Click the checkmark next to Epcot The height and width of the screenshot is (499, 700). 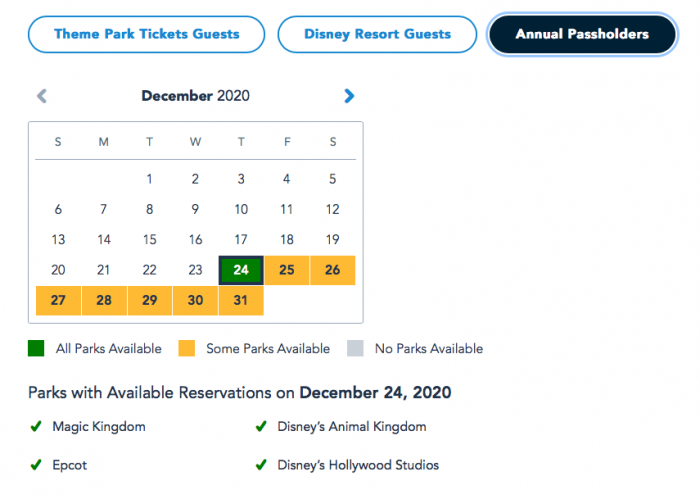click(x=36, y=465)
